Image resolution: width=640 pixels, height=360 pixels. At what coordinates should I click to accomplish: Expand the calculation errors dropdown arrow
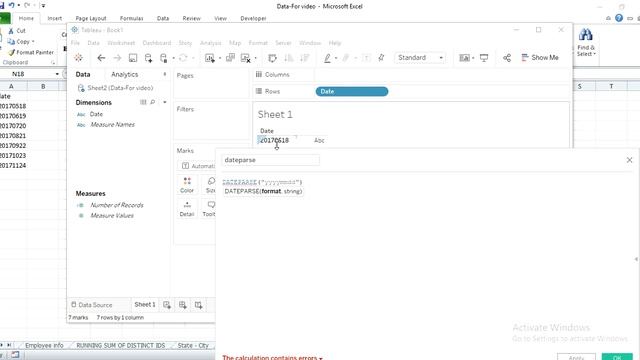321,358
